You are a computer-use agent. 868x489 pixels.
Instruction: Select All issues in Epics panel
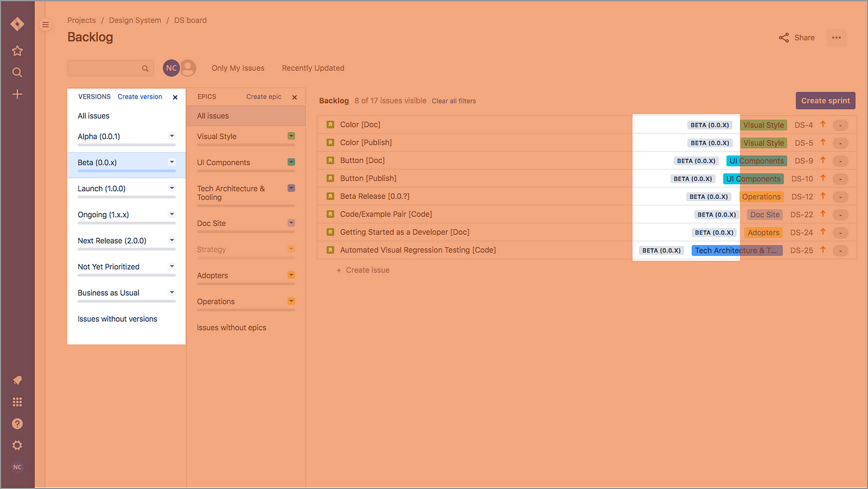pyautogui.click(x=213, y=116)
